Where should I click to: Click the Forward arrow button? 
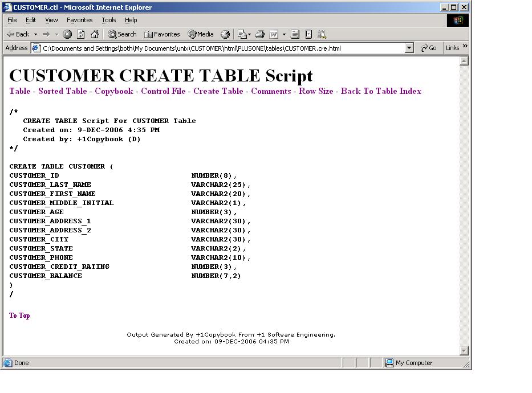pos(47,34)
